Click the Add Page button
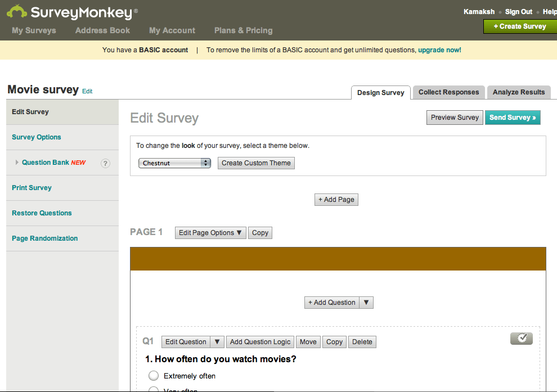 [x=336, y=200]
